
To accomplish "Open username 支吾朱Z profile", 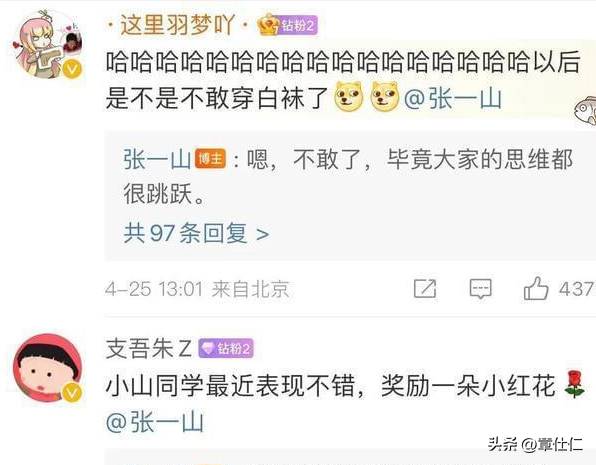I will pos(149,348).
